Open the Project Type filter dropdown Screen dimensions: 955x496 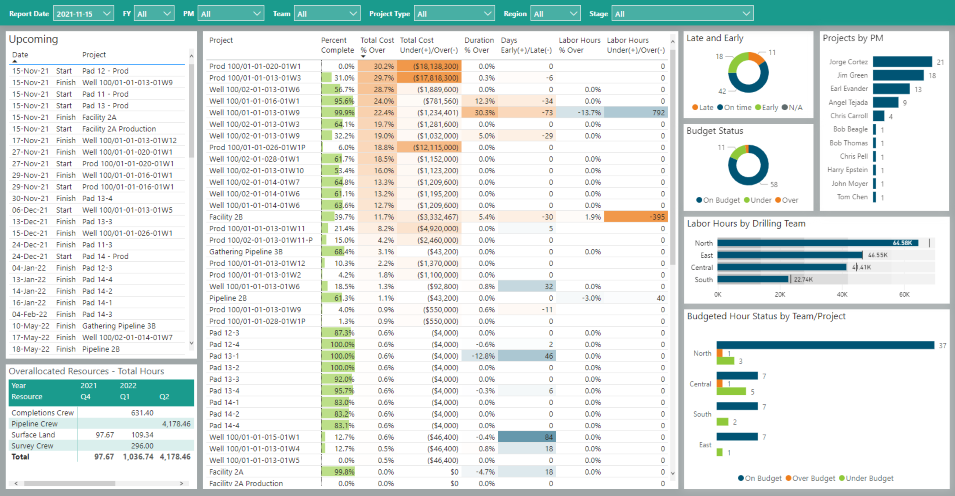(x=453, y=14)
